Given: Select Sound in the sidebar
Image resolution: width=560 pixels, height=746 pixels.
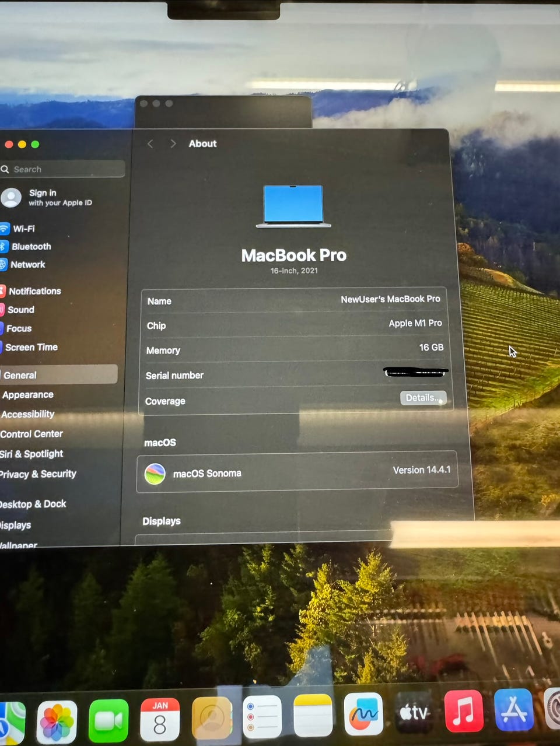Looking at the screenshot, I should click(x=20, y=310).
